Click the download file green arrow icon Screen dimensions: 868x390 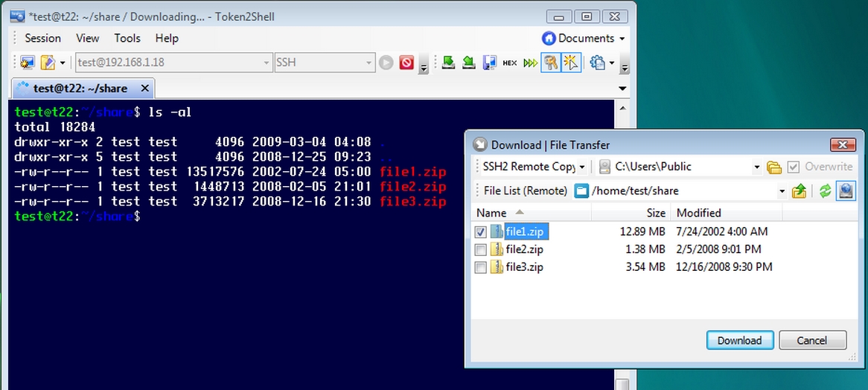click(x=448, y=63)
